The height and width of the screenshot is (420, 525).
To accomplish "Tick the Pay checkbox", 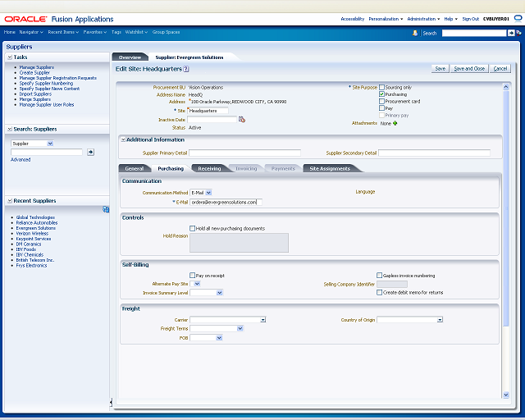I will pyautogui.click(x=381, y=107).
